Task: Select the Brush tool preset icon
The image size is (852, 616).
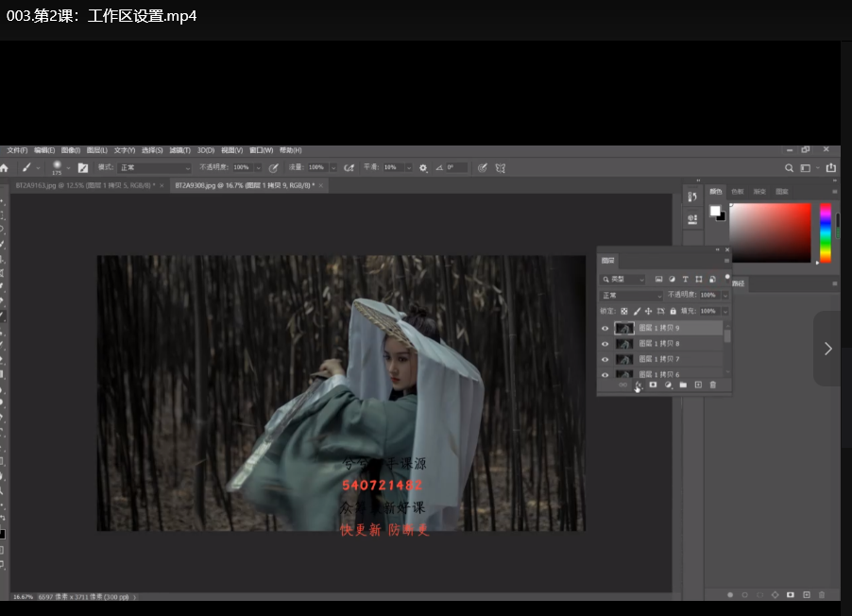Action: (x=26, y=168)
